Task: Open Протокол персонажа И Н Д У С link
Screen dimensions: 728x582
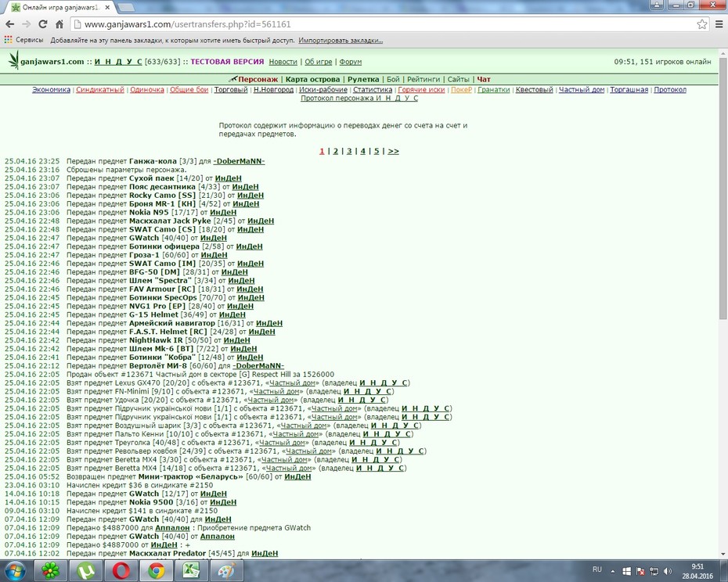Action: tap(359, 99)
